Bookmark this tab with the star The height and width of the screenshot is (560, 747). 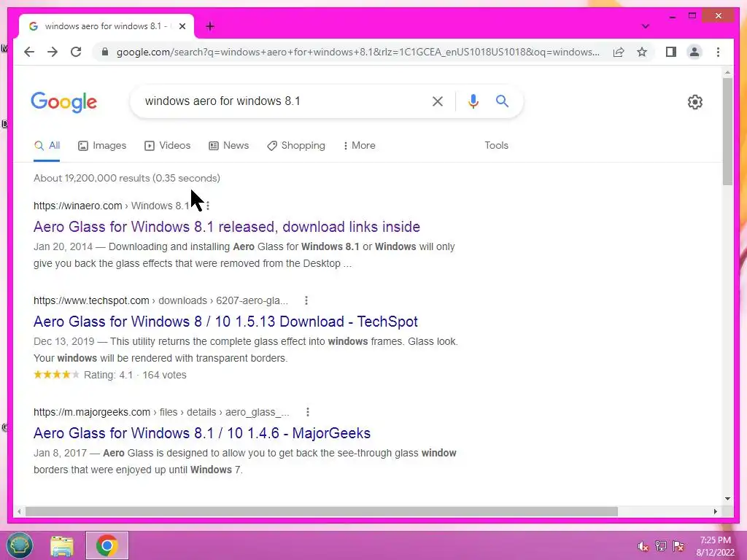pos(642,52)
